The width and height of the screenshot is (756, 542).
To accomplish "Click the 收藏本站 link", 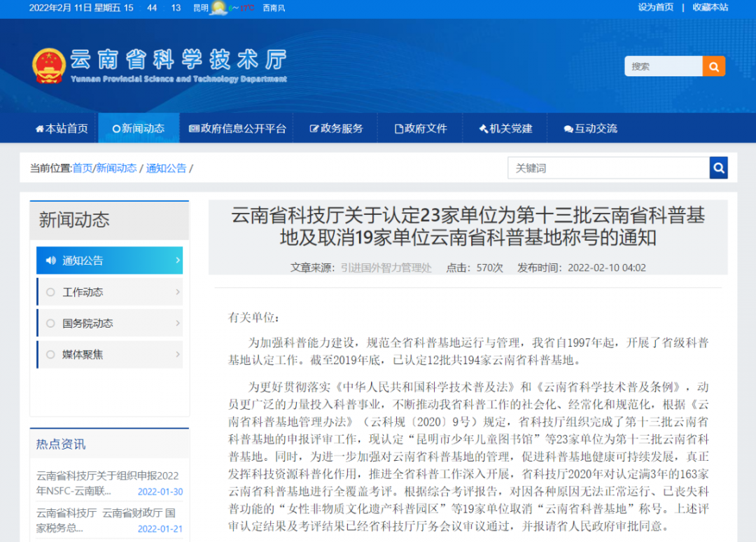I will click(x=710, y=7).
